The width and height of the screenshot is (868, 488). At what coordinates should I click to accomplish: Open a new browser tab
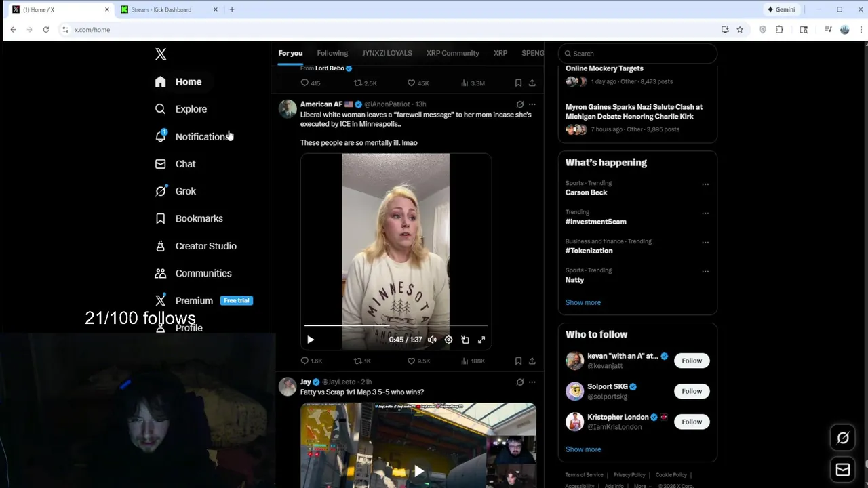pos(232,9)
